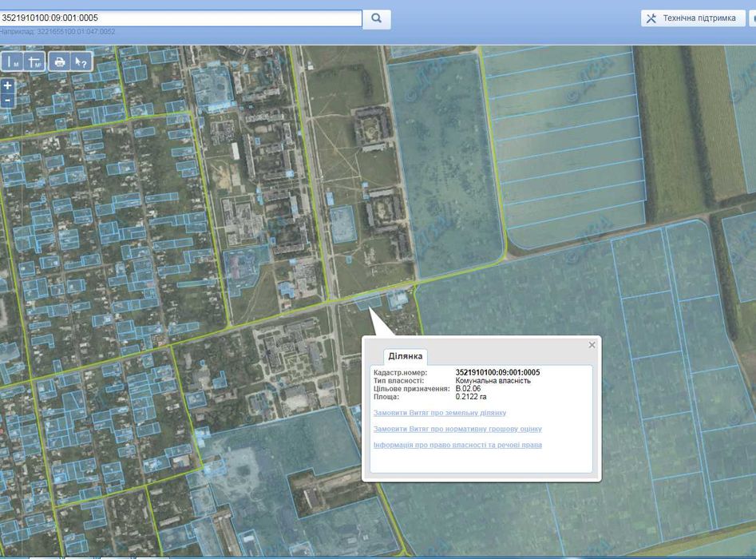
Task: Click the Тип власності label
Action: (398, 381)
